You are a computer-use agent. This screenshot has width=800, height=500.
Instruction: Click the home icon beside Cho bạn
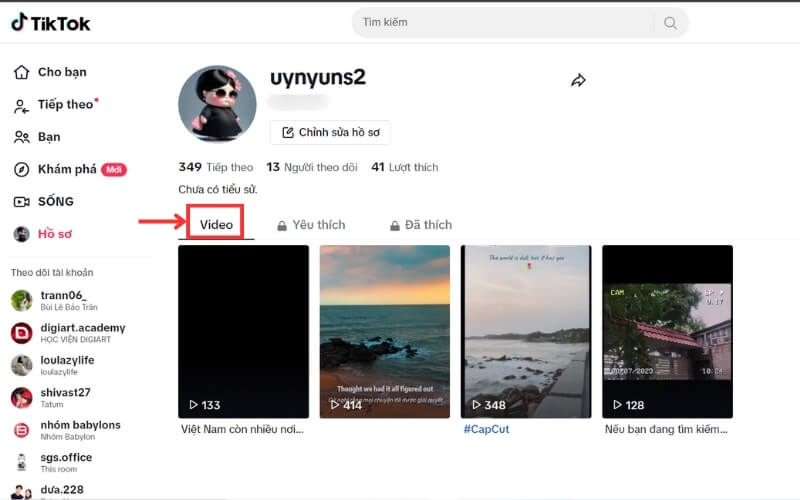point(21,72)
